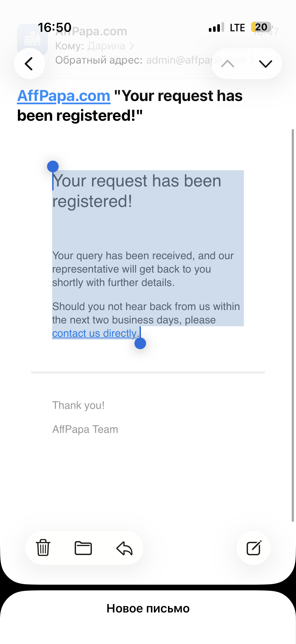Screen dimensions: 296x644
Task: Tap the 'Thank you!' text
Action: click(78, 405)
